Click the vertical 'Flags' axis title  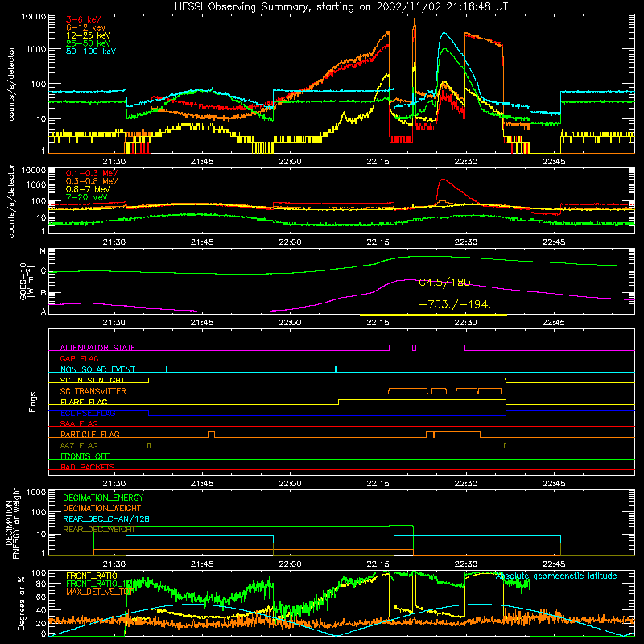33,402
